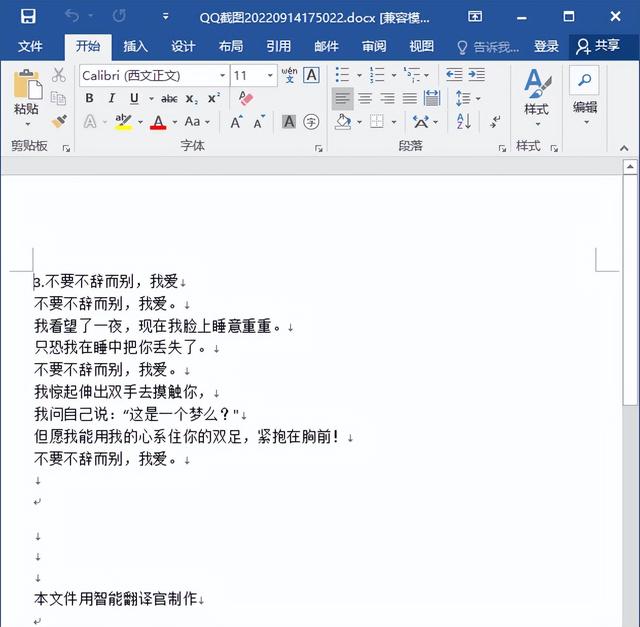Image resolution: width=640 pixels, height=627 pixels.
Task: Select the Format Painter brush
Action: tap(59, 121)
